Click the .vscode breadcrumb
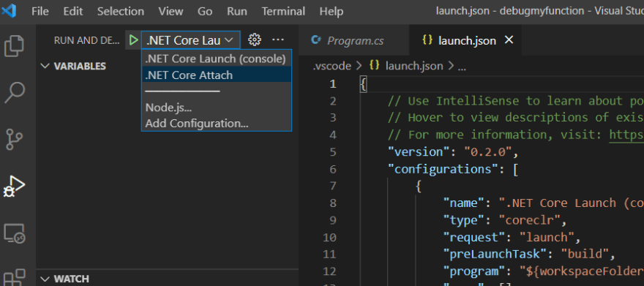 click(332, 66)
